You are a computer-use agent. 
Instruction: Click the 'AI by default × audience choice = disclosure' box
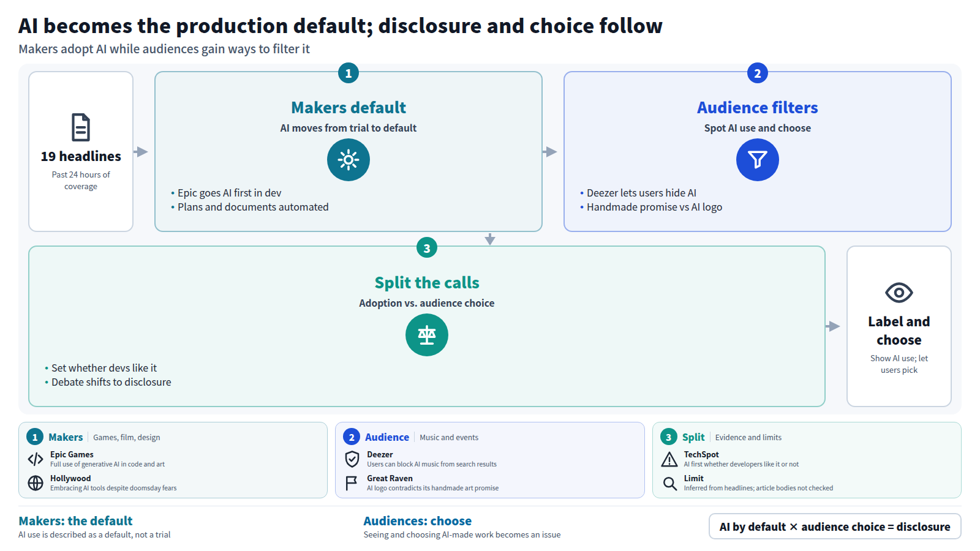pyautogui.click(x=835, y=527)
